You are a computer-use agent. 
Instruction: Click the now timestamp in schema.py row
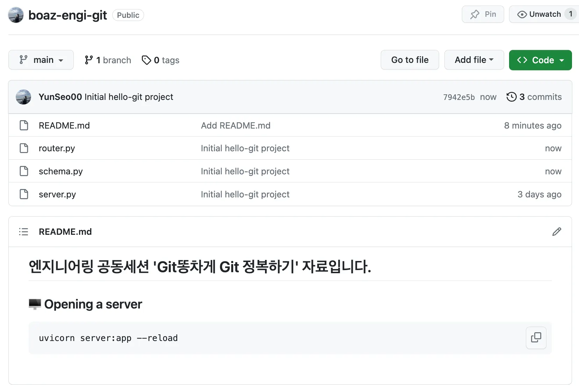click(x=553, y=172)
